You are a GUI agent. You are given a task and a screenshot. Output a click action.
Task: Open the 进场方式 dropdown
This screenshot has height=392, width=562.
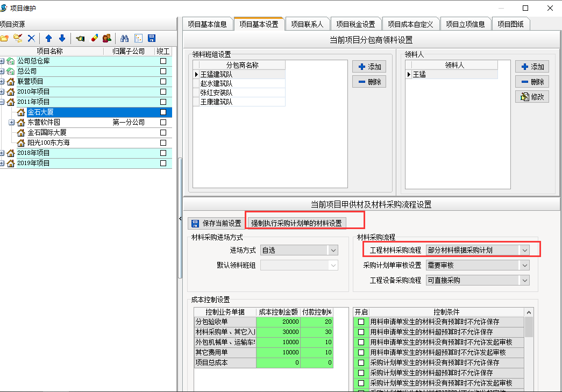pos(333,251)
